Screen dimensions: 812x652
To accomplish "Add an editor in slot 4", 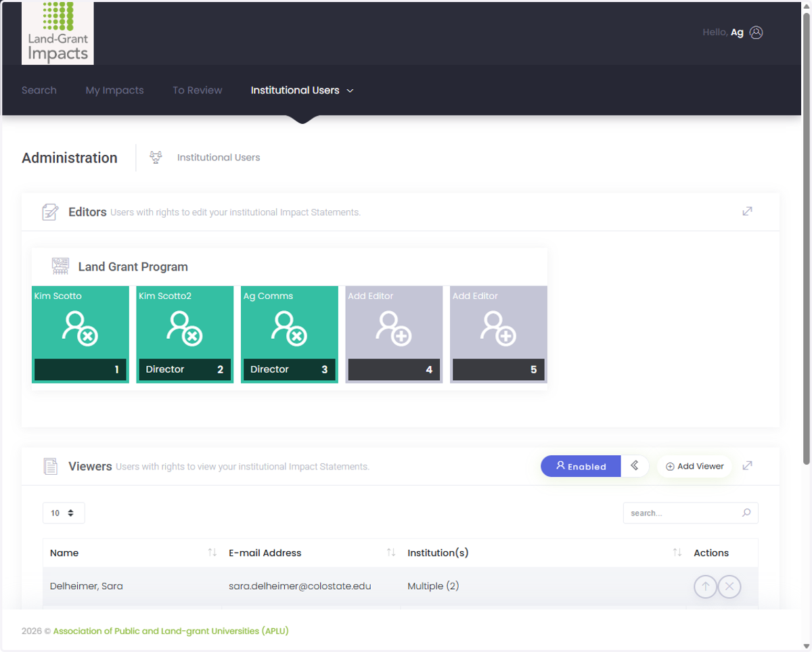I will (x=394, y=329).
